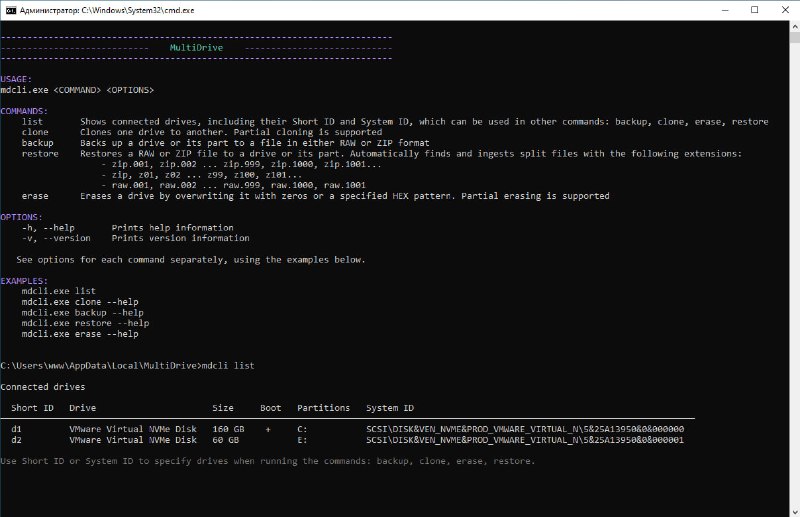Click the d1 Short ID entry
Image resolution: width=800 pixels, height=517 pixels.
(16, 429)
